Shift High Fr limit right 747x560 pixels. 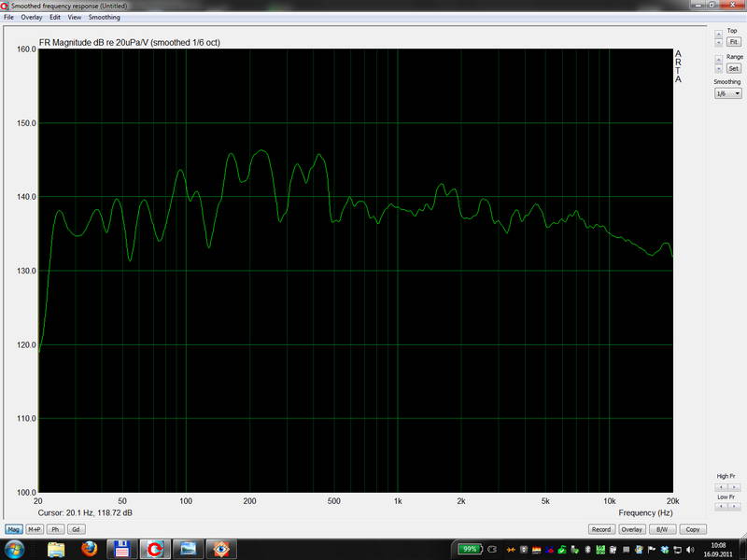(734, 487)
